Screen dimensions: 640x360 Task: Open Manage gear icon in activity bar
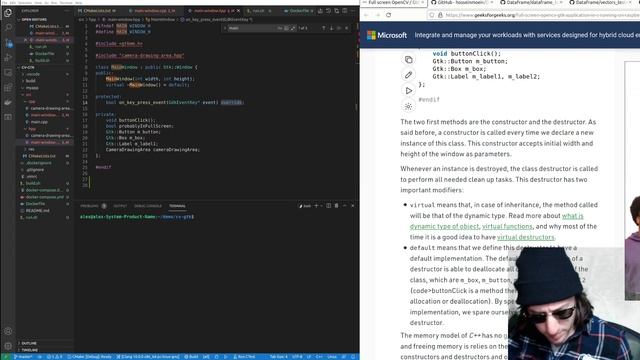[x=8, y=346]
